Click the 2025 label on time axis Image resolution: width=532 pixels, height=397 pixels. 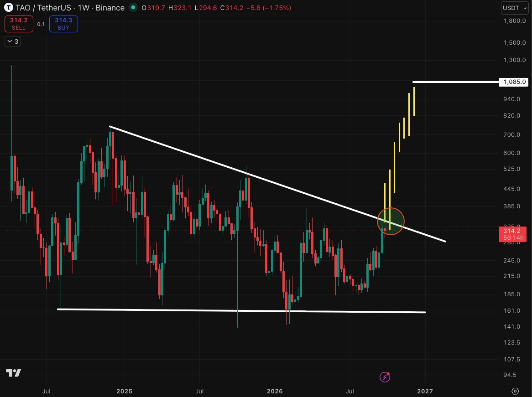coord(124,391)
